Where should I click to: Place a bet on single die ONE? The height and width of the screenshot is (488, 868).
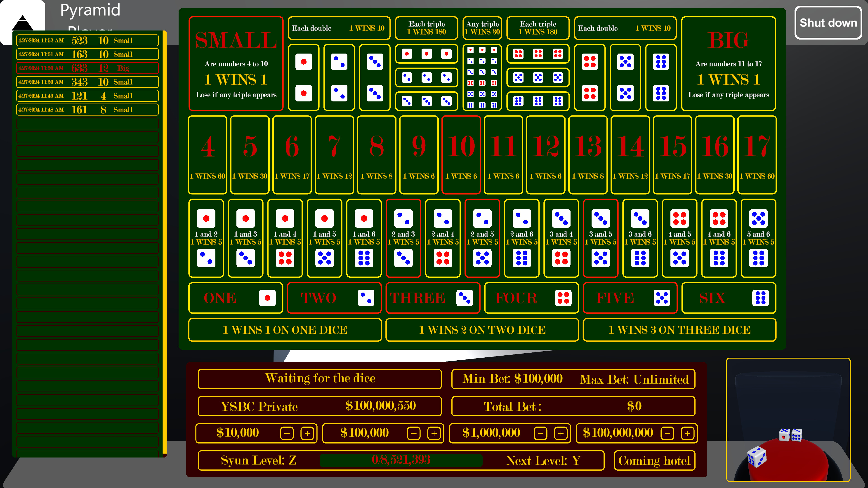click(236, 298)
